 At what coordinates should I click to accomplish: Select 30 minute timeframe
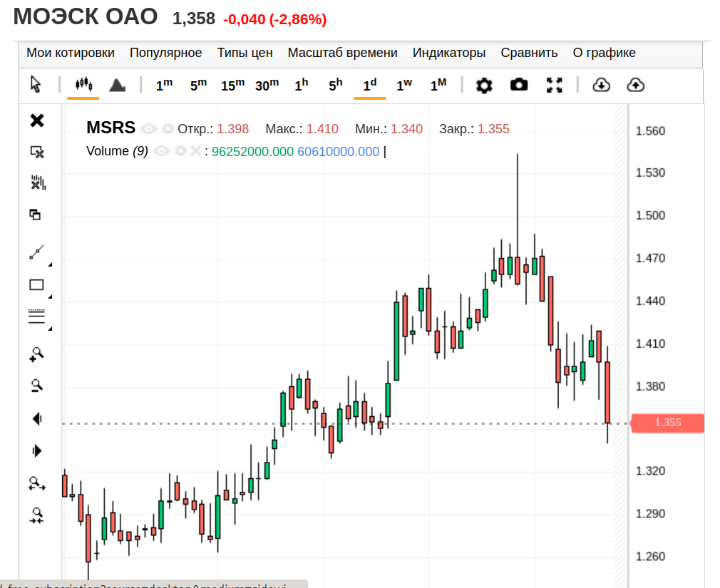(267, 85)
